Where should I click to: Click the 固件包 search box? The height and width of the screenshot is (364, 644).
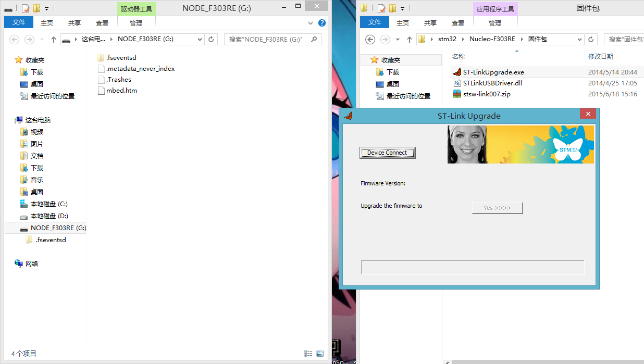coord(624,39)
